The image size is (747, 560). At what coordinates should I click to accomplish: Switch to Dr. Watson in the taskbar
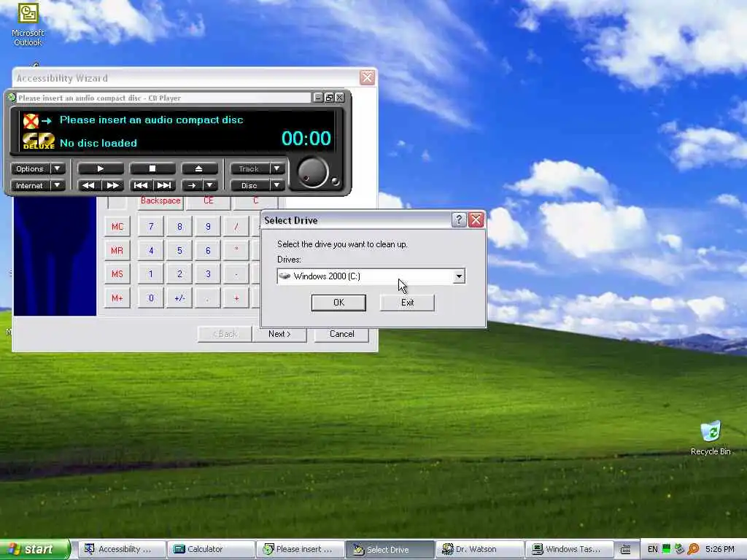coord(479,549)
